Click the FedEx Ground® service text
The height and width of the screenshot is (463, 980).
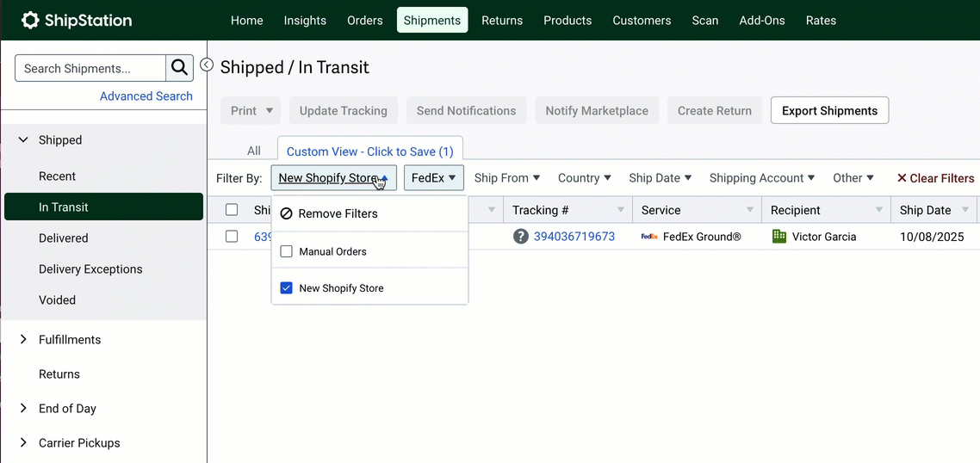coord(702,237)
